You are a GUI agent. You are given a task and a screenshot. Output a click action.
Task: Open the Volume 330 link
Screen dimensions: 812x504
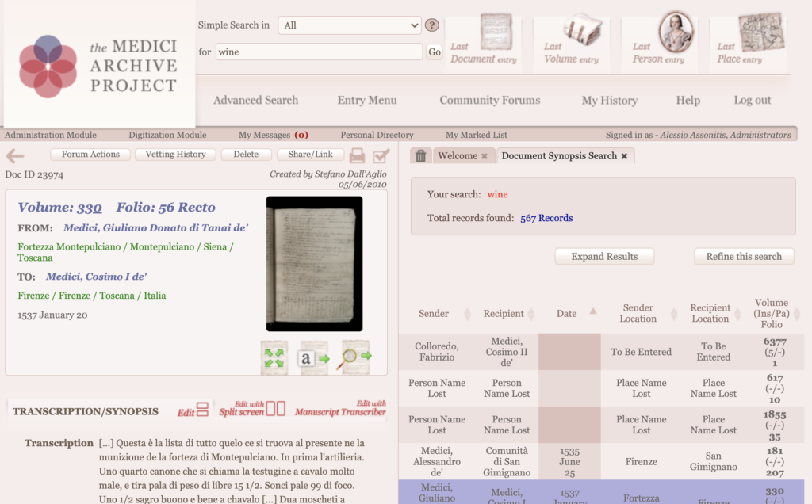89,208
